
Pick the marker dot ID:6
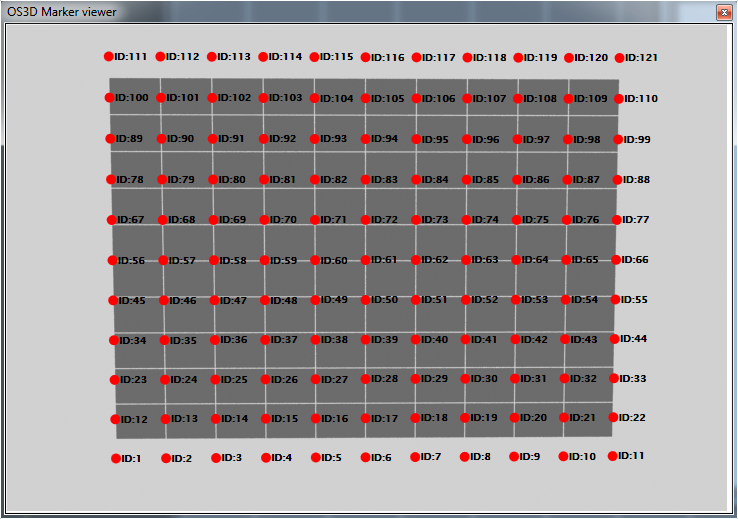tap(365, 457)
